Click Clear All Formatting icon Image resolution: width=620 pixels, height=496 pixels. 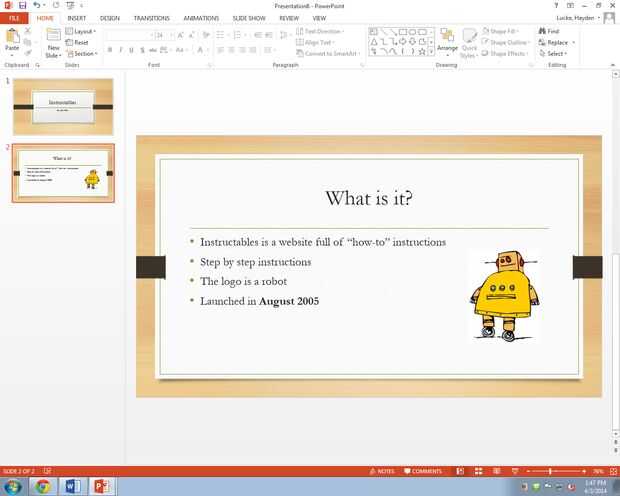pos(206,35)
